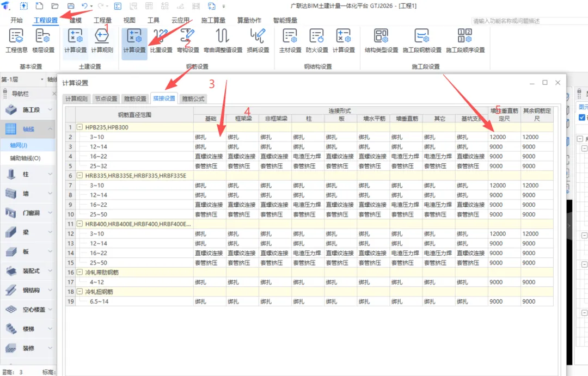Select 装修 decoration category
Screen dimensions: 588x376
pyautogui.click(x=28, y=348)
